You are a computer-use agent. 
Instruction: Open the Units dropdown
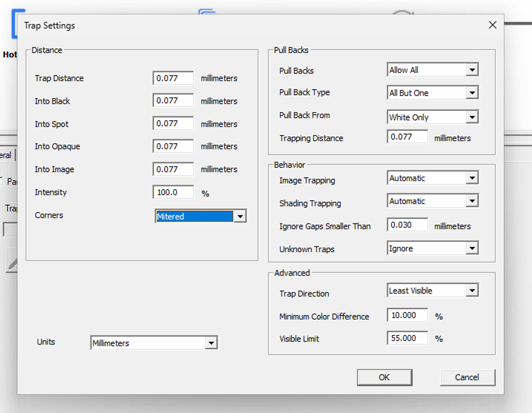pos(212,342)
